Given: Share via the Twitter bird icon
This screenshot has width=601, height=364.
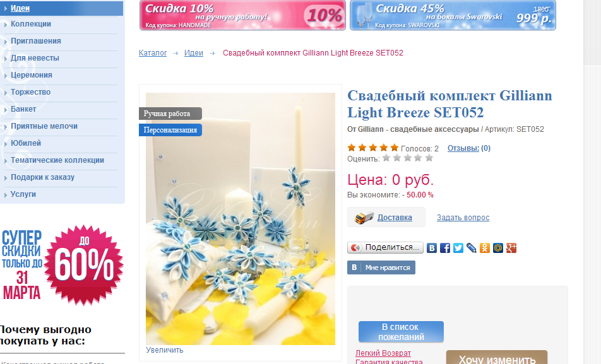Looking at the screenshot, I should pyautogui.click(x=458, y=248).
